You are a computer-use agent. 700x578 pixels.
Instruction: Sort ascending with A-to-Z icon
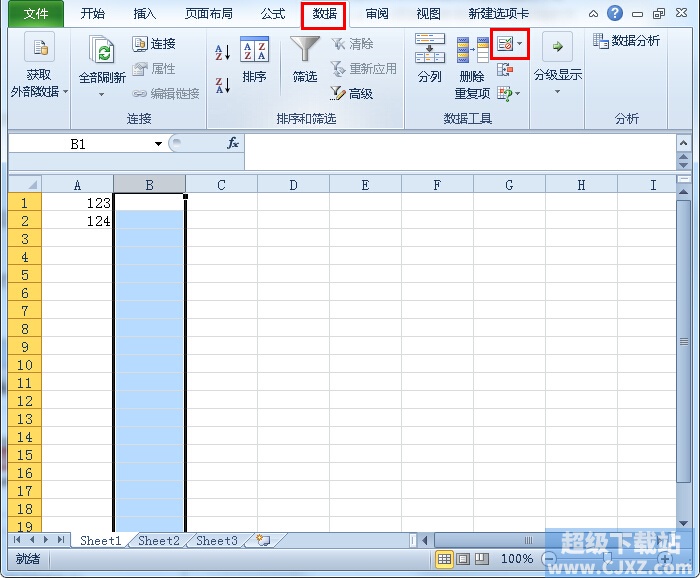223,51
